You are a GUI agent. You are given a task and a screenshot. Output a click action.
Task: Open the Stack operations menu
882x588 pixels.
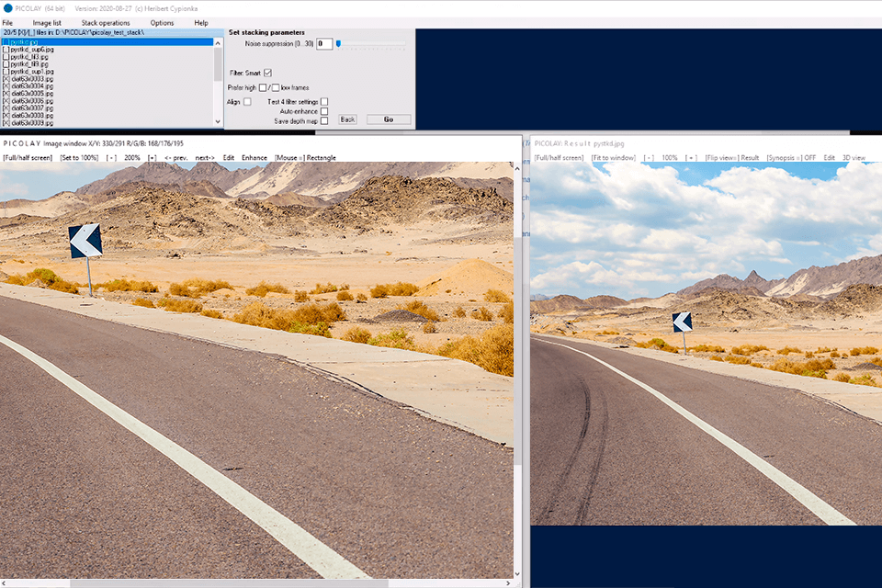tap(105, 23)
